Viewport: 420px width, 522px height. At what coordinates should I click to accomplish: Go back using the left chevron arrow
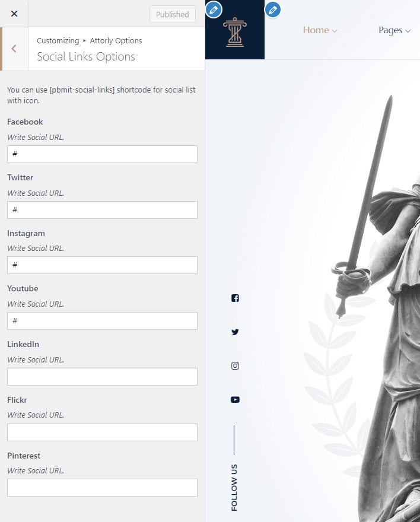pos(14,49)
